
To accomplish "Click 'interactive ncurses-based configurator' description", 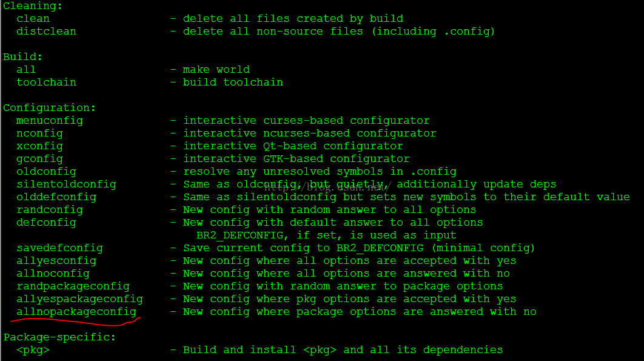I will [310, 133].
